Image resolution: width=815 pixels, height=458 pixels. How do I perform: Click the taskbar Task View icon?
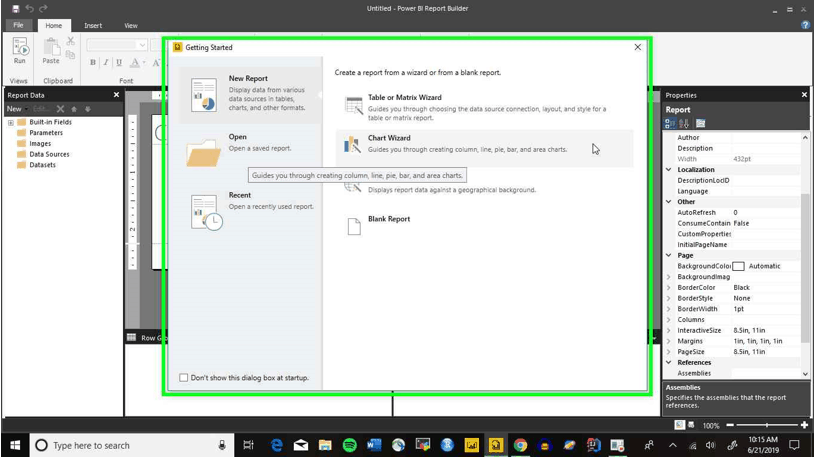click(x=248, y=446)
